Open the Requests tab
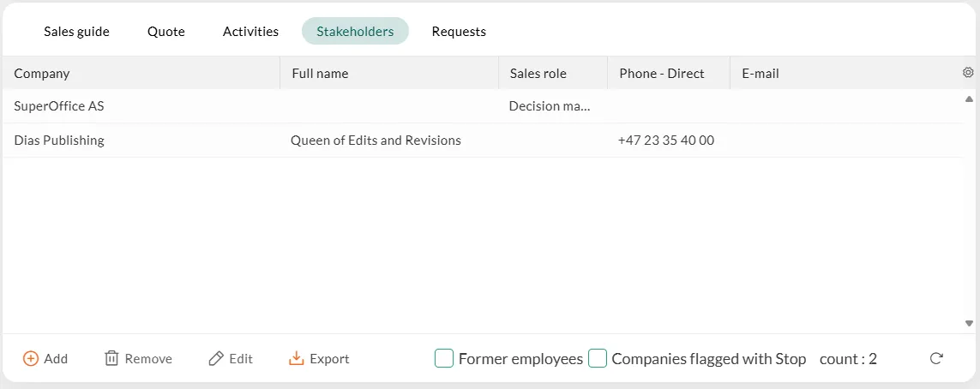This screenshot has width=980, height=389. coord(459,32)
